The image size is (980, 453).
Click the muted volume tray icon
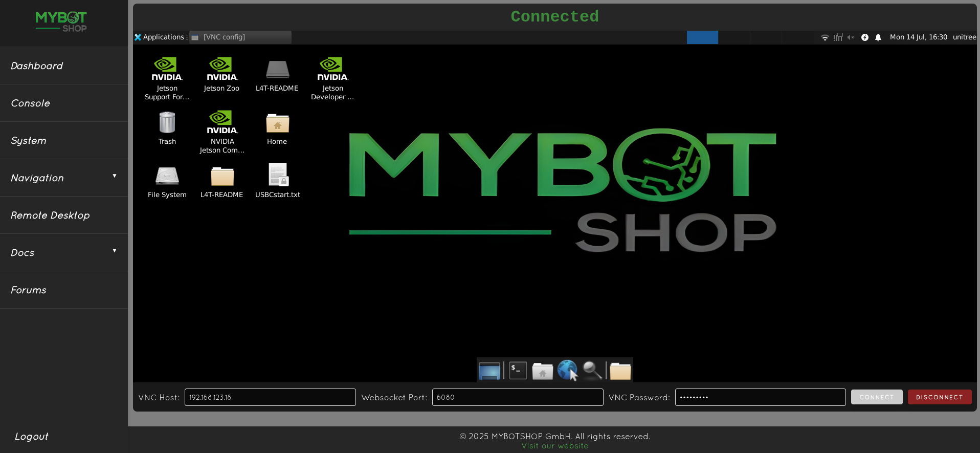coord(851,37)
